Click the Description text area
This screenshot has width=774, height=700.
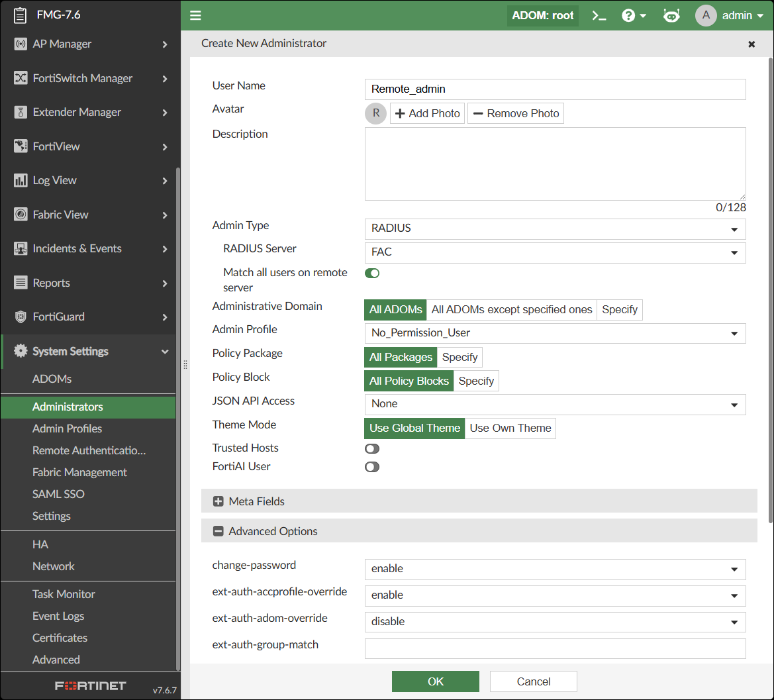coord(555,164)
